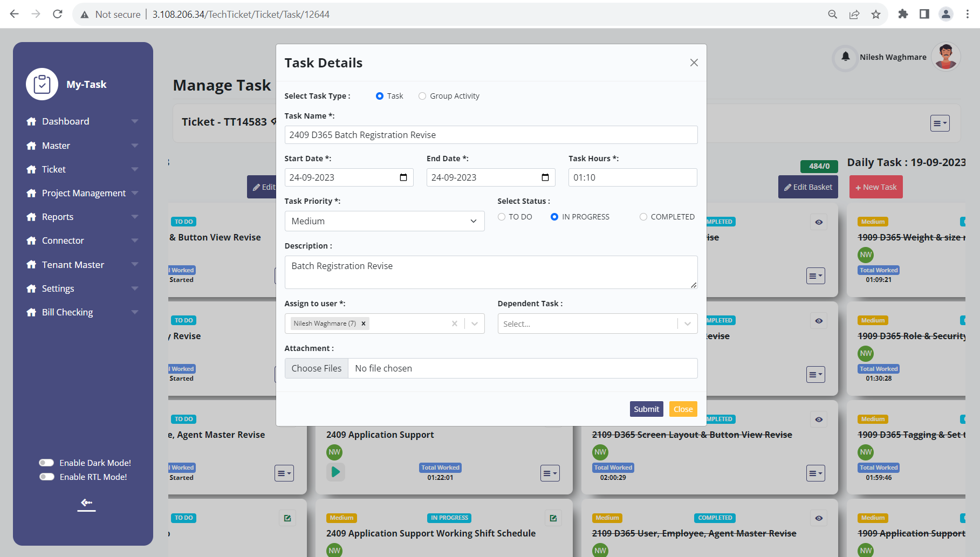The width and height of the screenshot is (980, 557).
Task: Click the browser zoom magnifier icon
Action: (x=833, y=15)
